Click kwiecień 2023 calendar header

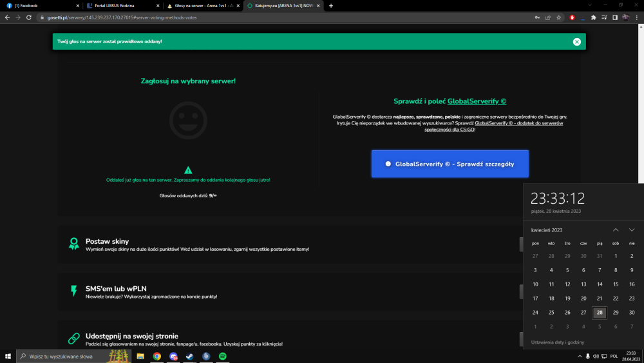tap(547, 230)
